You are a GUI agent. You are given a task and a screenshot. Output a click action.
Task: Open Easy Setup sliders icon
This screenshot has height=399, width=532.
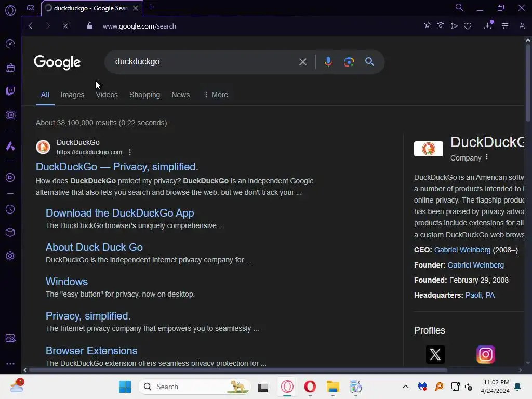pyautogui.click(x=505, y=26)
